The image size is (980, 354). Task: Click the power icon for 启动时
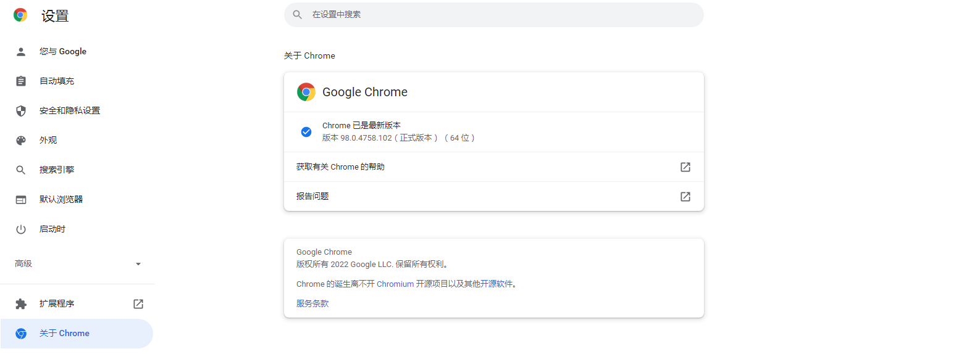point(21,229)
